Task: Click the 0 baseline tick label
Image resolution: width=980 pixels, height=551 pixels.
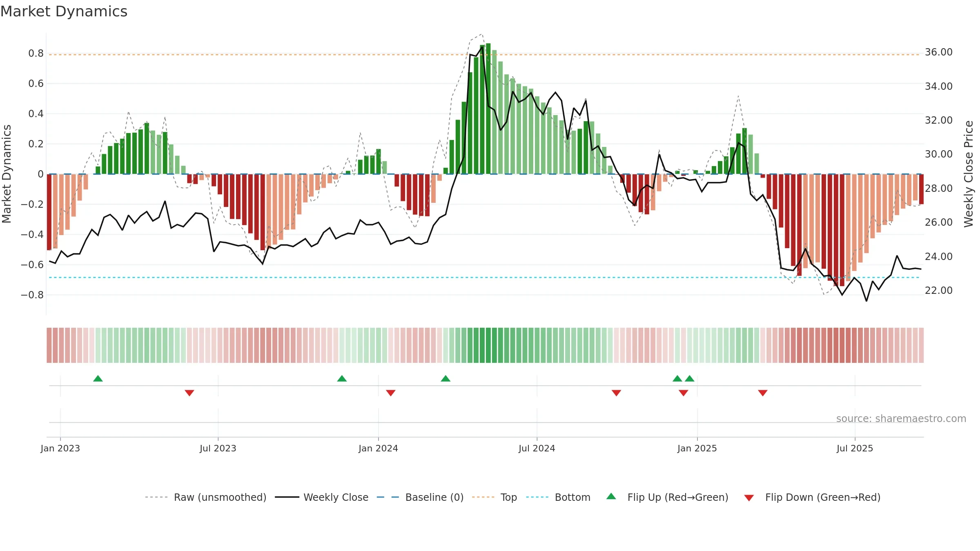Action: 40,174
